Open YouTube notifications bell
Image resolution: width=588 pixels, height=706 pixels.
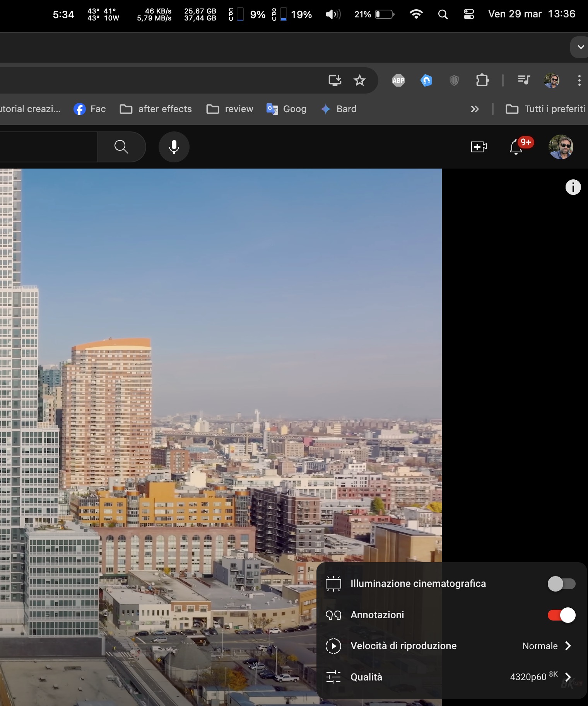coord(516,147)
